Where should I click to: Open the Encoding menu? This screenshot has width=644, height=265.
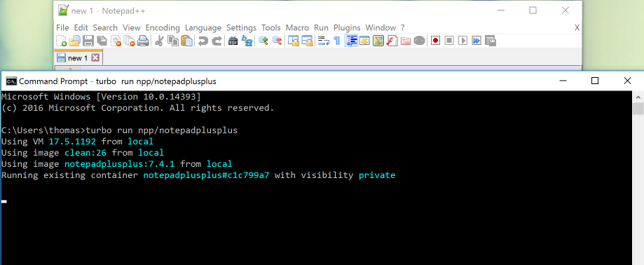pyautogui.click(x=163, y=27)
